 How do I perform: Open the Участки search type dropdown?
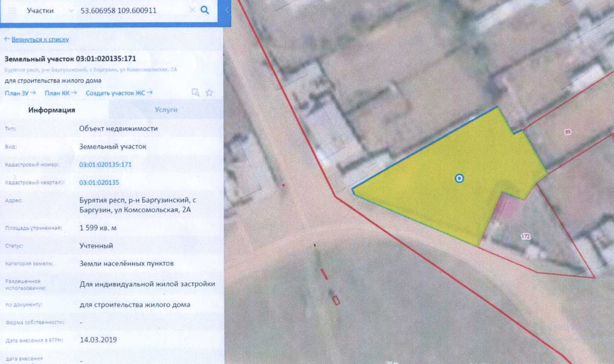tap(49, 11)
